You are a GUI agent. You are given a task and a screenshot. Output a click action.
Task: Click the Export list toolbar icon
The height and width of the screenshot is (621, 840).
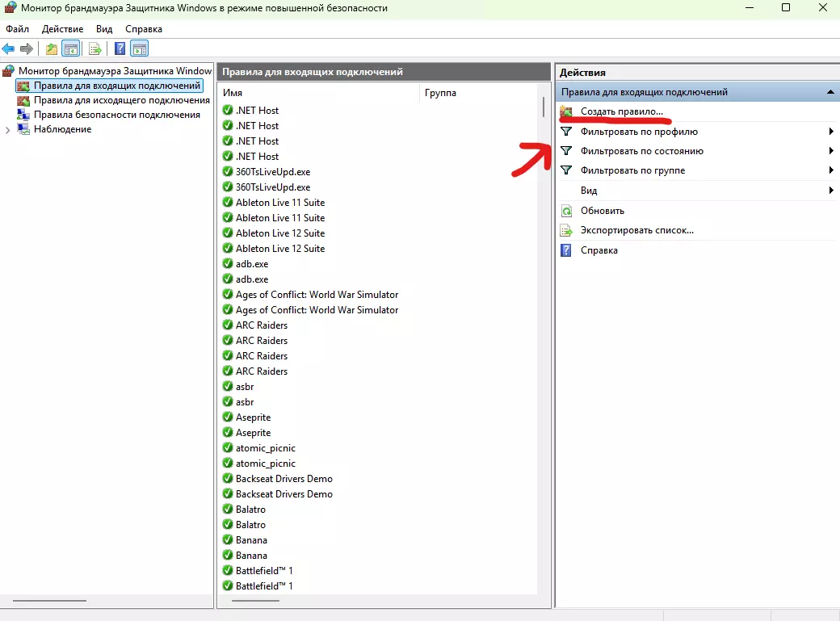95,49
